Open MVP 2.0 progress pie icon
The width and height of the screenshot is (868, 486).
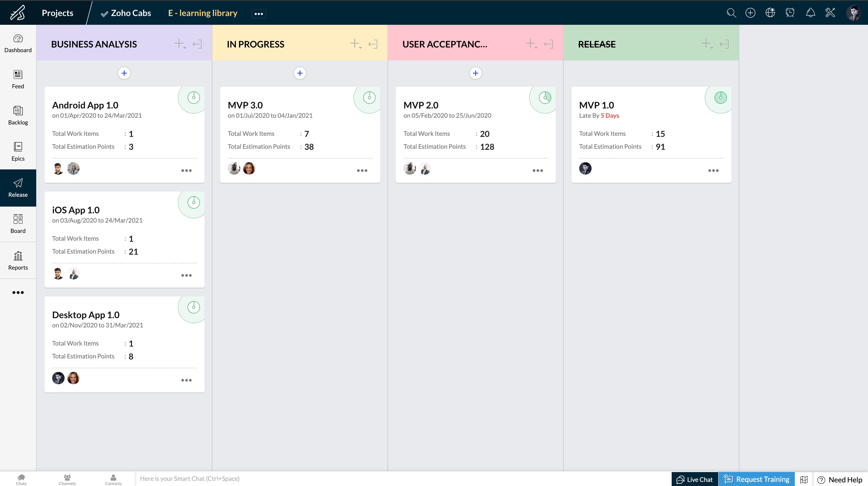point(545,98)
